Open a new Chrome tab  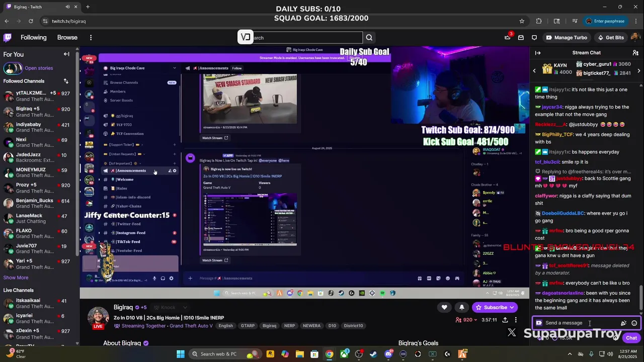pos(88,7)
